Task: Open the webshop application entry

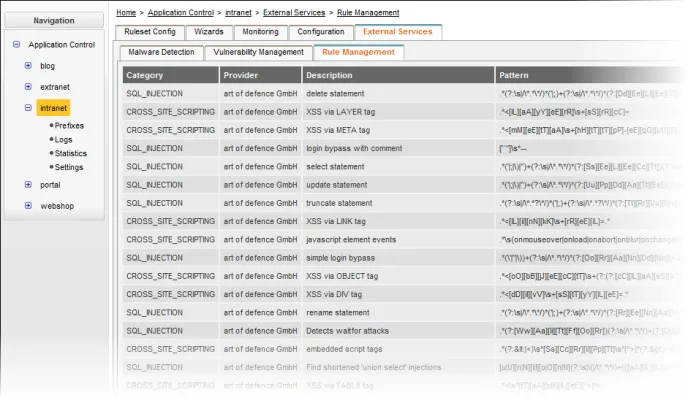Action: point(57,206)
